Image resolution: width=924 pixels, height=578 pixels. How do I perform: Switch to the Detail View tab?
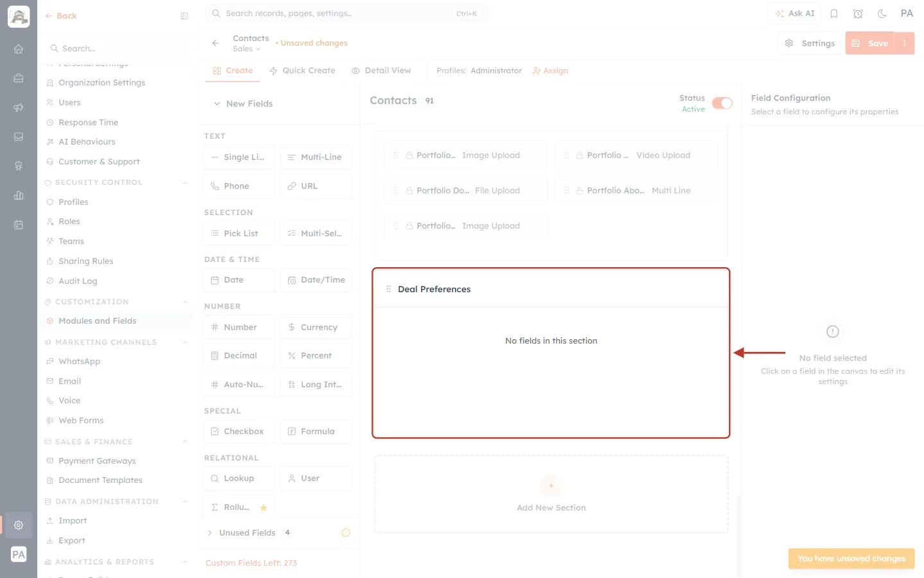point(381,71)
